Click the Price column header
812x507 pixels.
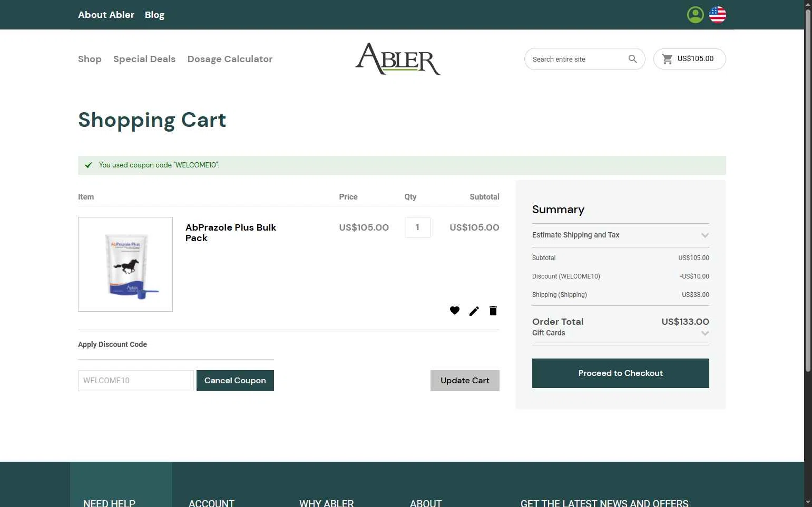(348, 197)
